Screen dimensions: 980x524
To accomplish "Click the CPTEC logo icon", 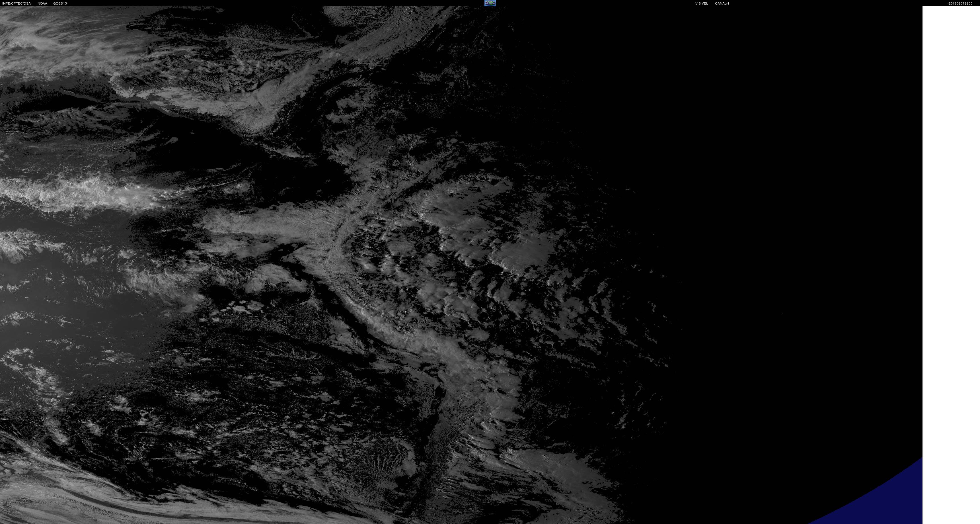I will 490,3.
